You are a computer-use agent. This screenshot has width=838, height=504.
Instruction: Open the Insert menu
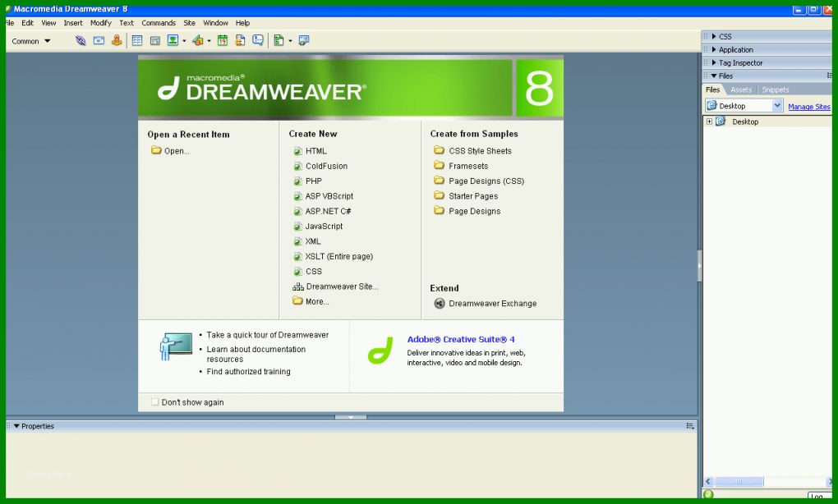pyautogui.click(x=73, y=23)
